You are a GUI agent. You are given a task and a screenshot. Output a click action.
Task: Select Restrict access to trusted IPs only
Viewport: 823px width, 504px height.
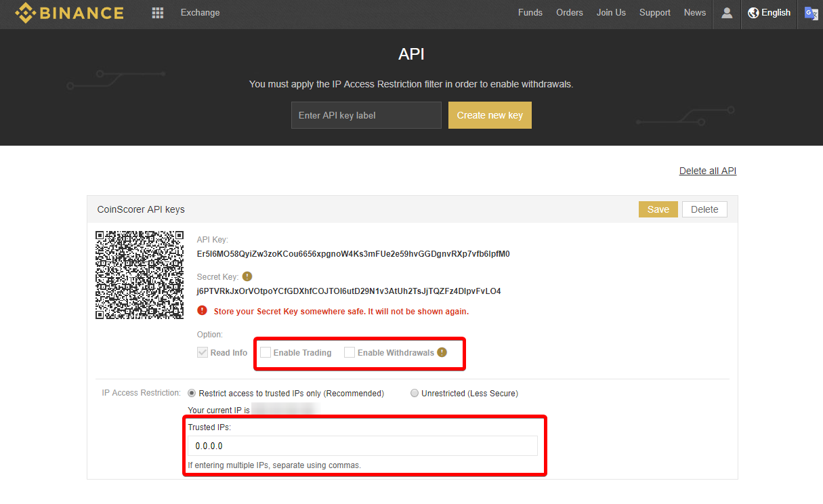pyautogui.click(x=192, y=393)
